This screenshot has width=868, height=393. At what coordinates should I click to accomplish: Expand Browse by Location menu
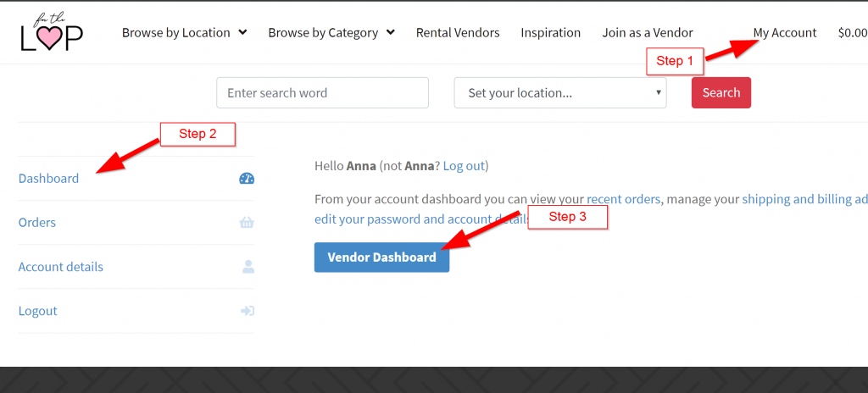coord(184,33)
